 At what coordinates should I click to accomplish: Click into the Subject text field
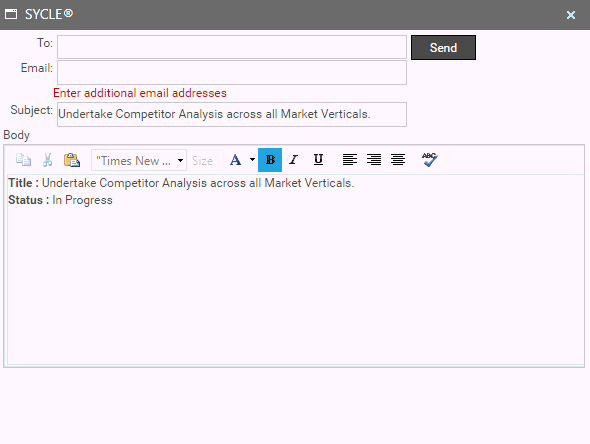(232, 114)
